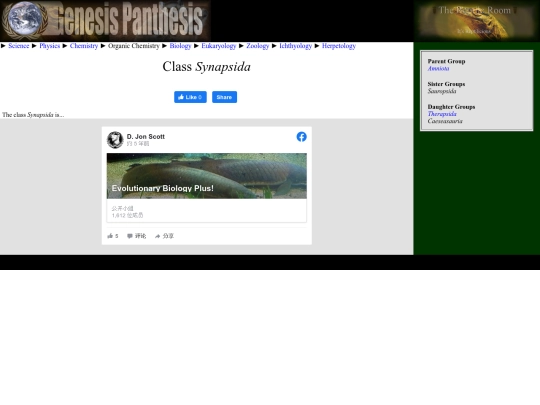The image size is (540, 405).
Task: Open the Physics breadcrumb link
Action: tap(50, 46)
